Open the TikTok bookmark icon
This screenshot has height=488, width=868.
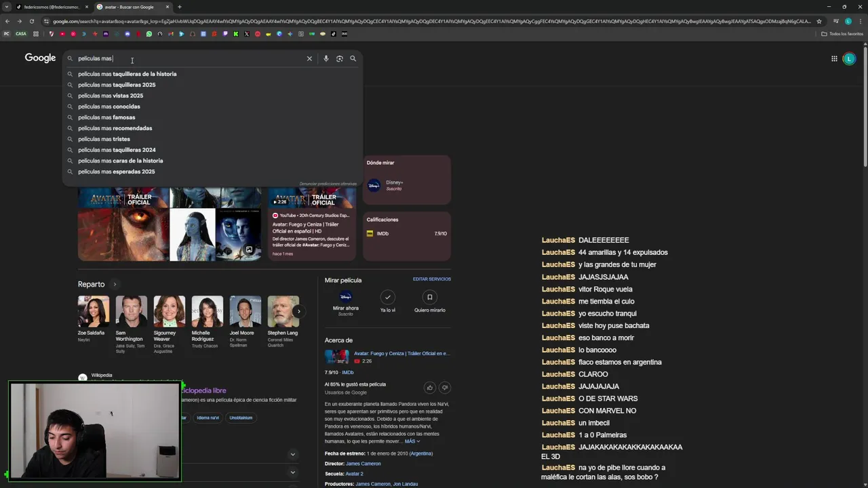[334, 34]
